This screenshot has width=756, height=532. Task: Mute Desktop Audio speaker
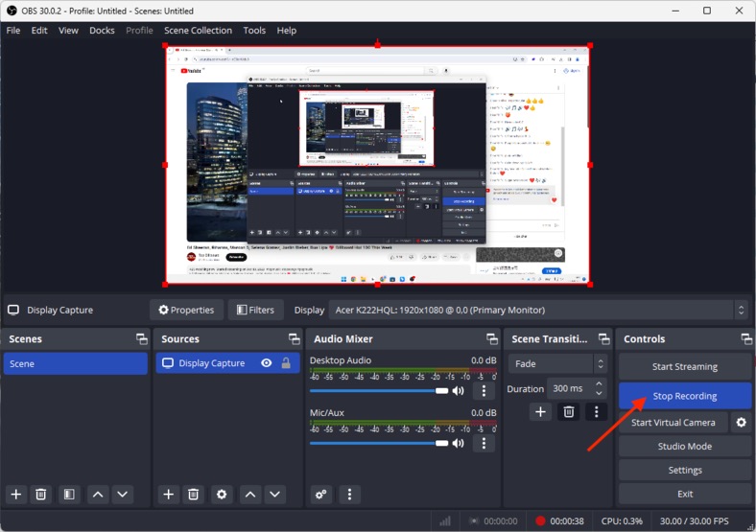(458, 391)
